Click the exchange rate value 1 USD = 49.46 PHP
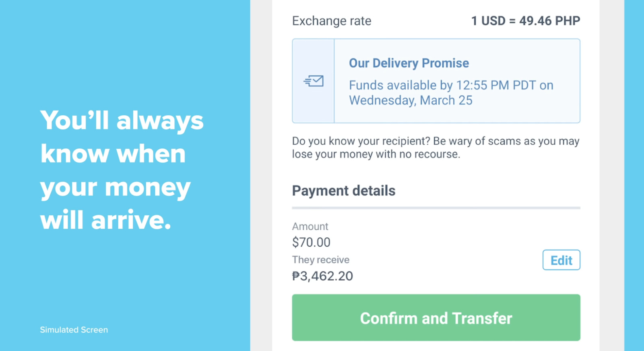The image size is (644, 351). 525,21
